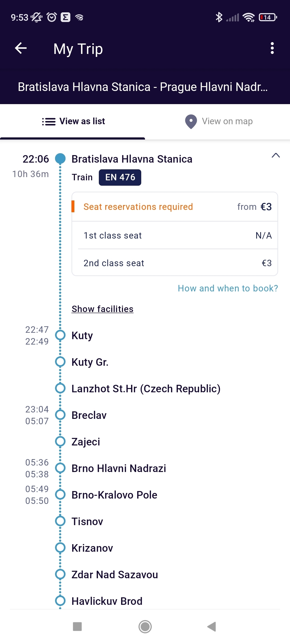290x644 pixels.
Task: Select the 1st class seat row
Action: tap(175, 235)
